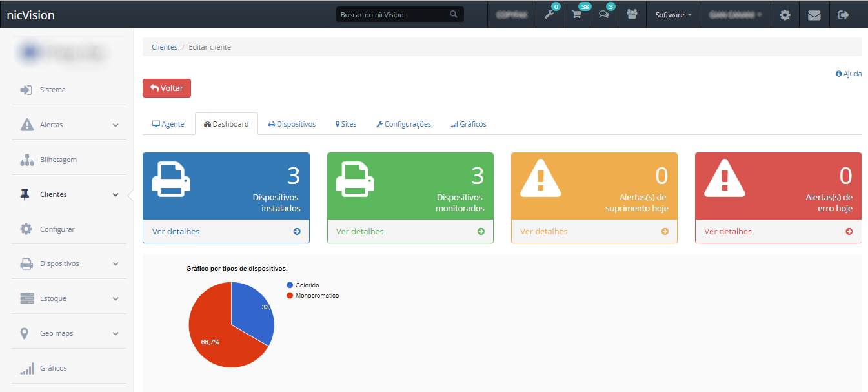
Task: Click the envelope mail icon
Action: (x=814, y=15)
